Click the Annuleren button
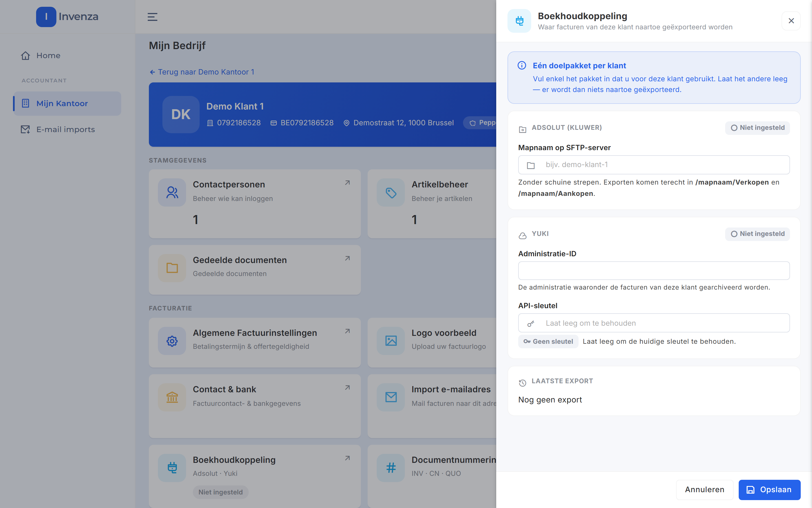Image resolution: width=812 pixels, height=508 pixels. click(704, 490)
